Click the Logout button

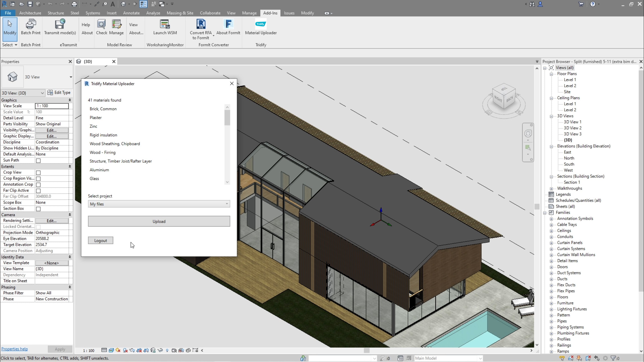(100, 241)
